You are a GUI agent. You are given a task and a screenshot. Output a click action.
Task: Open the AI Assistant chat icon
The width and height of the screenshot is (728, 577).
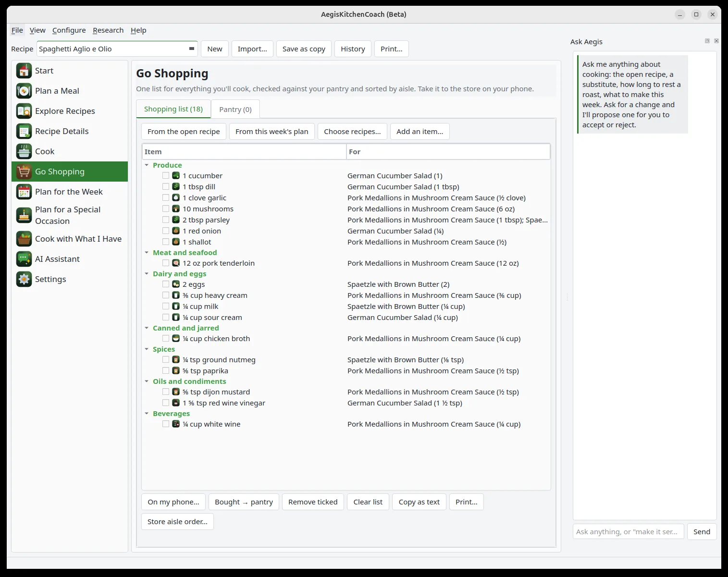(x=24, y=259)
